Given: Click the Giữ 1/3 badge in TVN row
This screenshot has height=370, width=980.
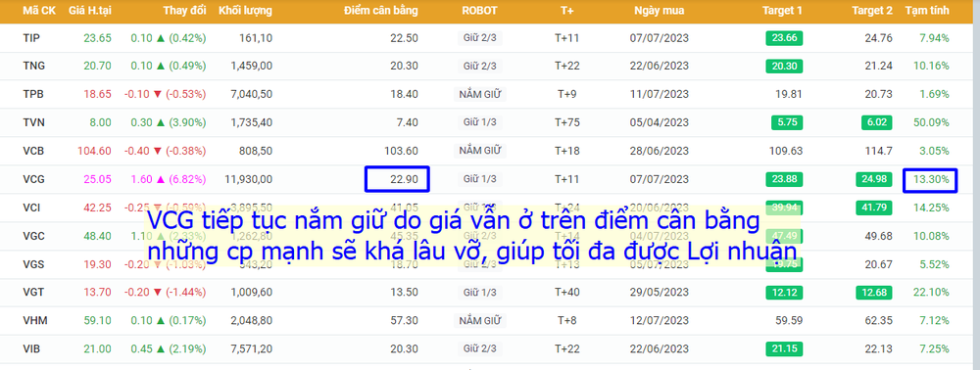Looking at the screenshot, I should [x=479, y=122].
